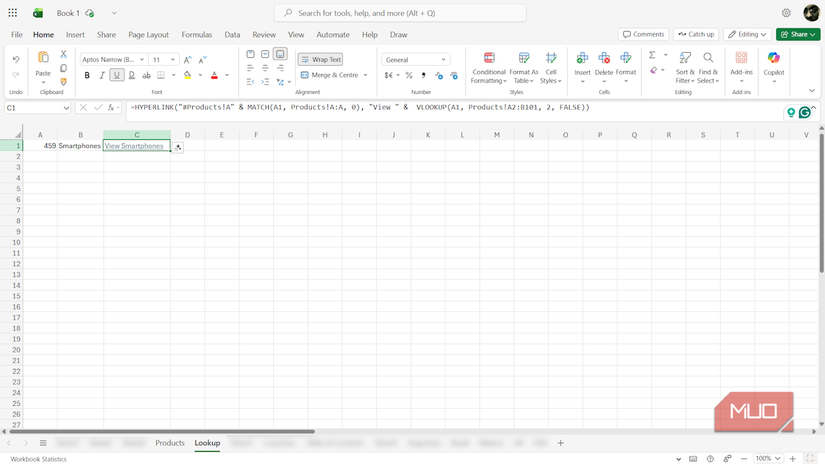Click the Borders grid icon
The width and height of the screenshot is (825, 464).
click(x=161, y=75)
